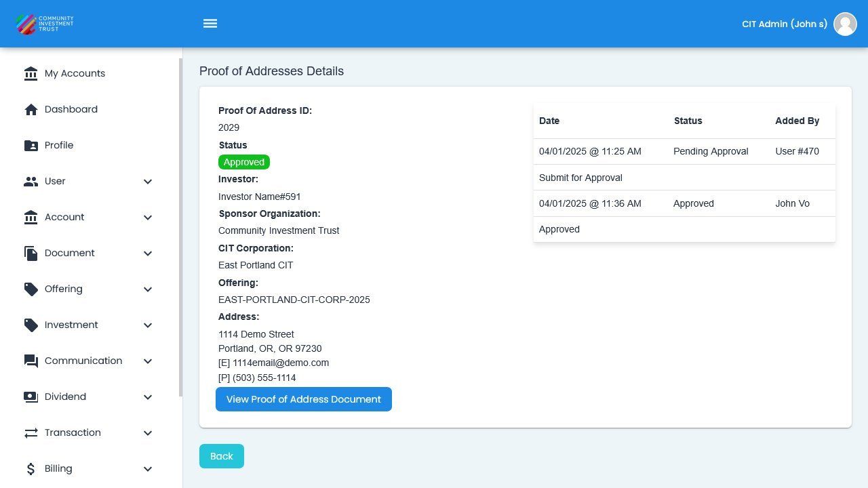Click the Community Investment Trust logo
This screenshot has height=488, width=868.
pyautogui.click(x=45, y=24)
